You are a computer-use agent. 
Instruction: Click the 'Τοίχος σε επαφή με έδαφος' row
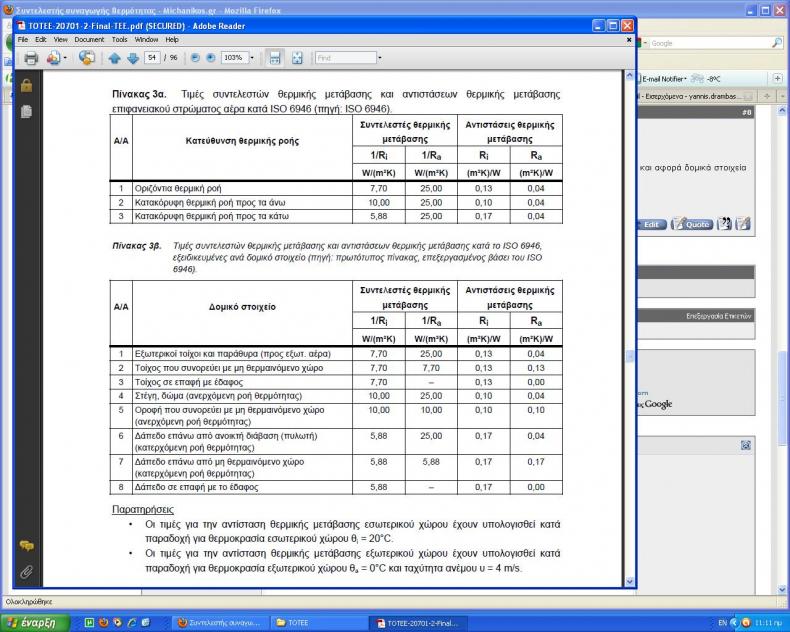pyautogui.click(x=336, y=382)
